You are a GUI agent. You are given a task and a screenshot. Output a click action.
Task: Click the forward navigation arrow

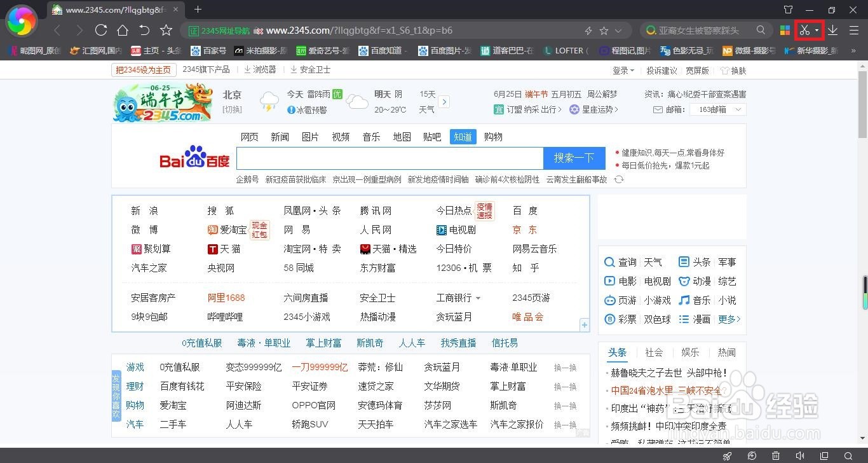79,31
